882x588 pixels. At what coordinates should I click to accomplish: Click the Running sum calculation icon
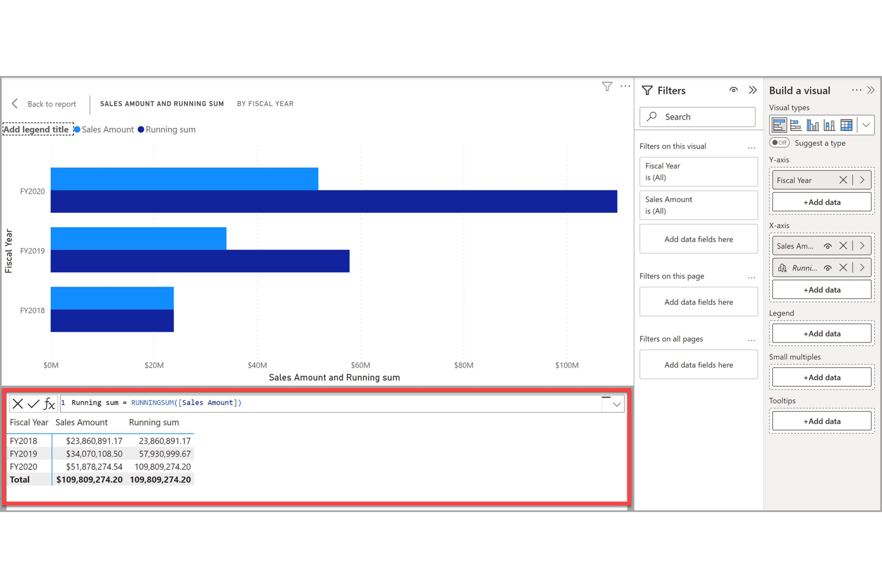[782, 268]
